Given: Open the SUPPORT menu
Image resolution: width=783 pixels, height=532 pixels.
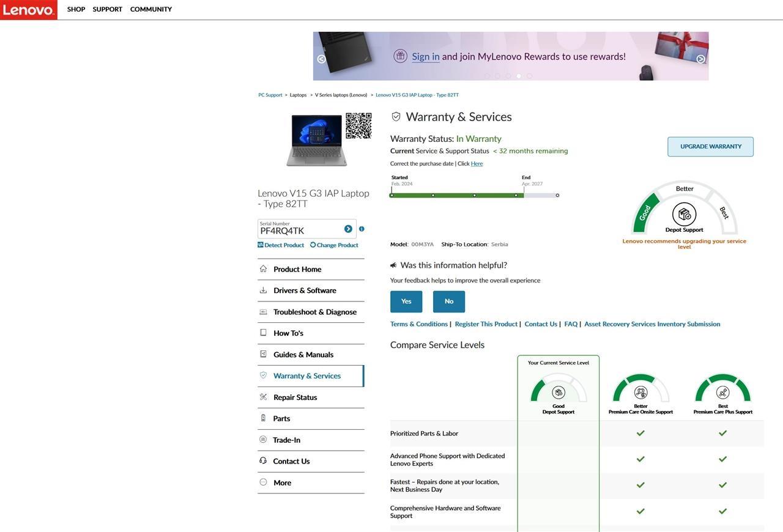Looking at the screenshot, I should coord(108,9).
